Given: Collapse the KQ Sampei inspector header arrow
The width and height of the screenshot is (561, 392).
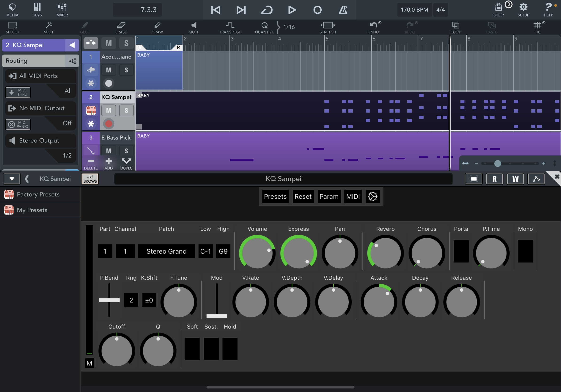Looking at the screenshot, I should pos(72,45).
